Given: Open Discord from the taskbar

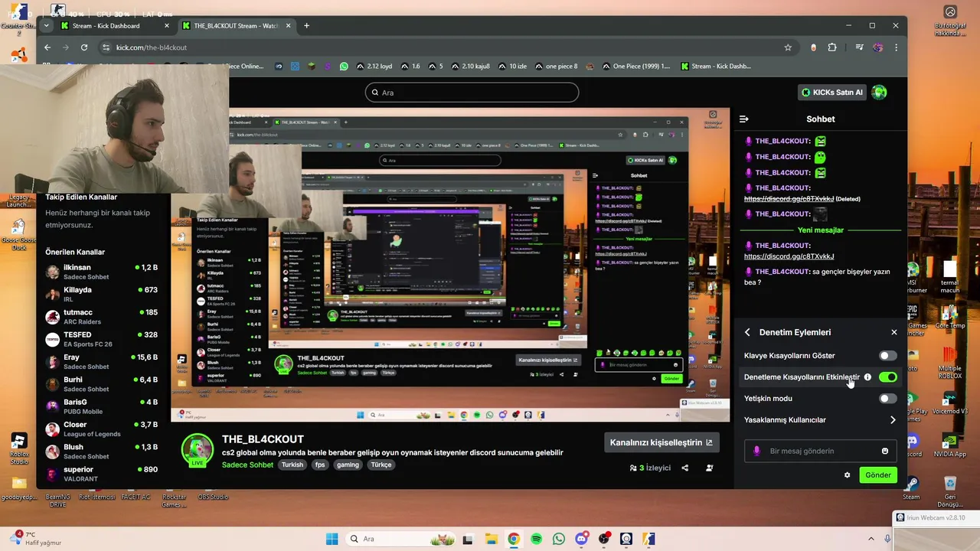Looking at the screenshot, I should click(x=581, y=539).
